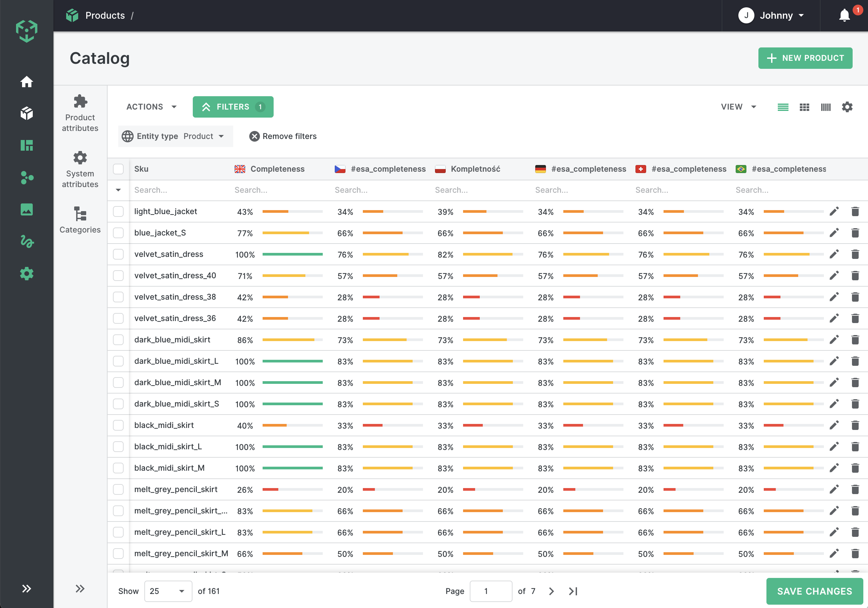
Task: Click the notification bell icon
Action: (844, 15)
